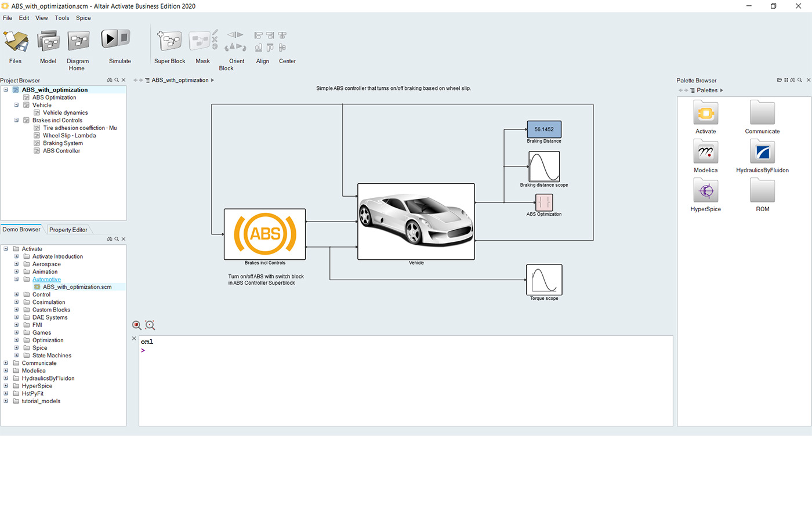Switch to the Demo Browser tab
This screenshot has height=518, width=812.
pyautogui.click(x=21, y=229)
